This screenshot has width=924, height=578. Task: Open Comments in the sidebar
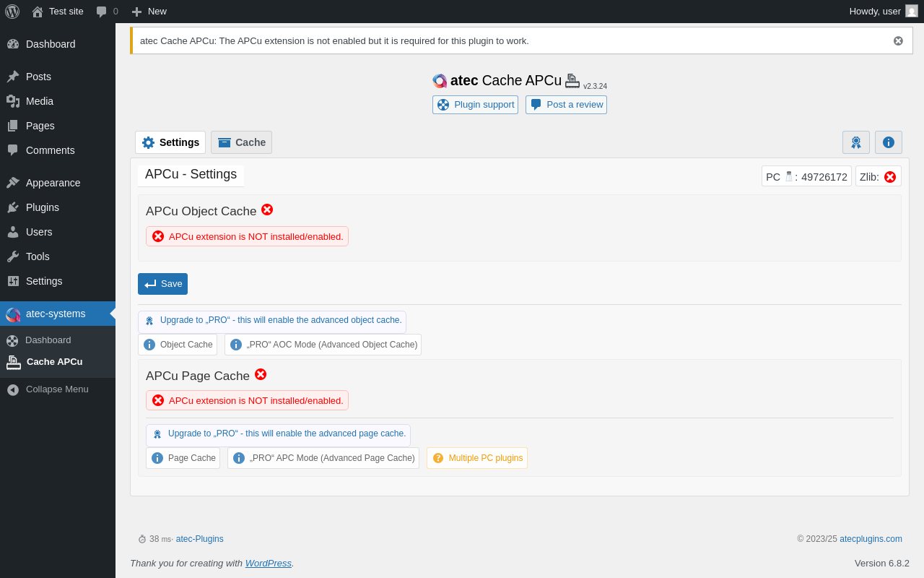point(58,150)
